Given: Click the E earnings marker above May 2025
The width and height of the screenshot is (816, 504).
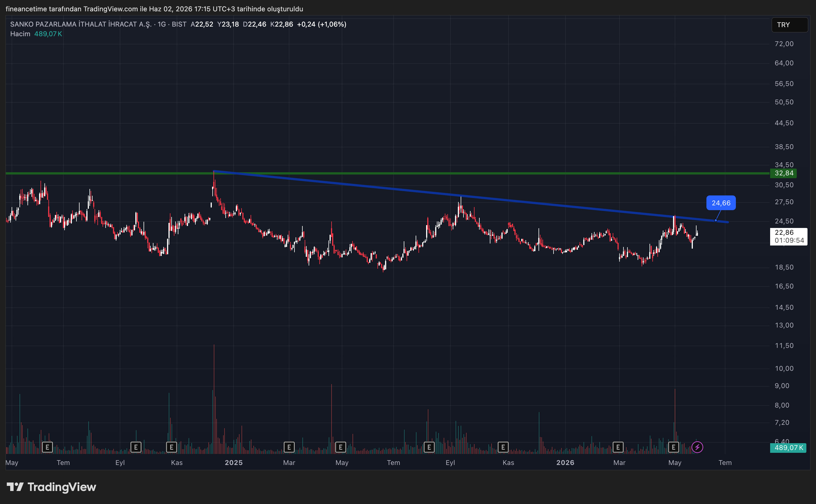Looking at the screenshot, I should [340, 447].
